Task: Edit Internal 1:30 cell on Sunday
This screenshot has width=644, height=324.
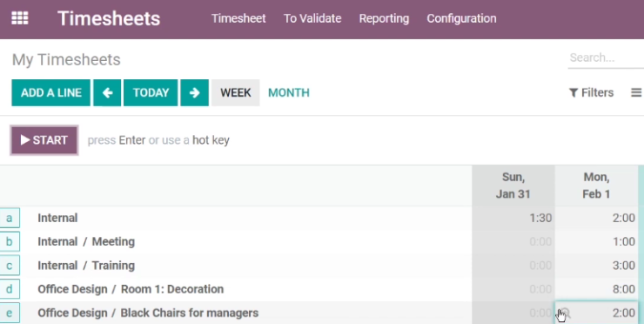Action: pyautogui.click(x=513, y=218)
